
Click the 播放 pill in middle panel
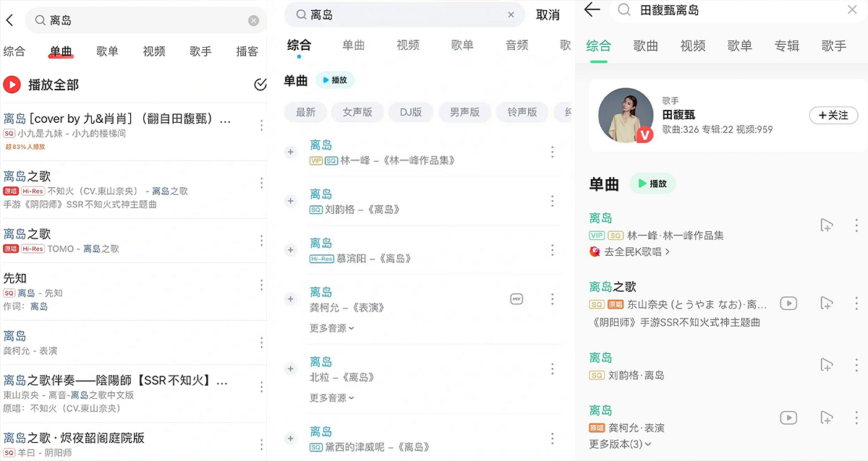click(x=335, y=80)
